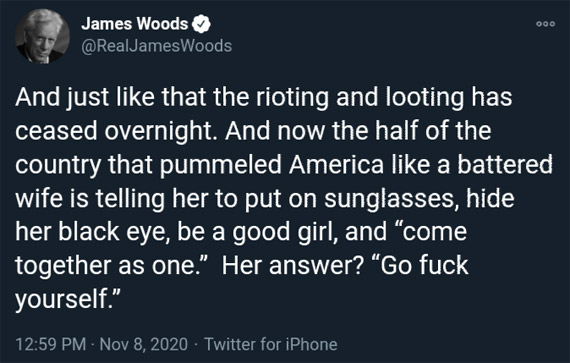Click the phrase 'Her answer?'
Screen dimensions: 570x363
(x=293, y=265)
